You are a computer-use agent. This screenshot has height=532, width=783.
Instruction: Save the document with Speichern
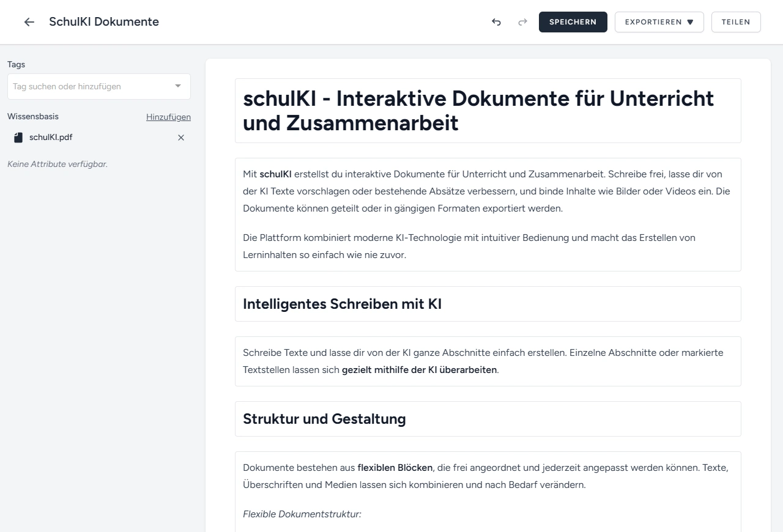coord(573,22)
